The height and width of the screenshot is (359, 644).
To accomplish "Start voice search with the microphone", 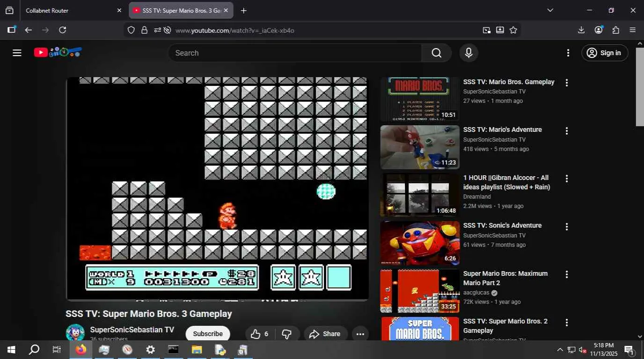I will click(x=468, y=53).
